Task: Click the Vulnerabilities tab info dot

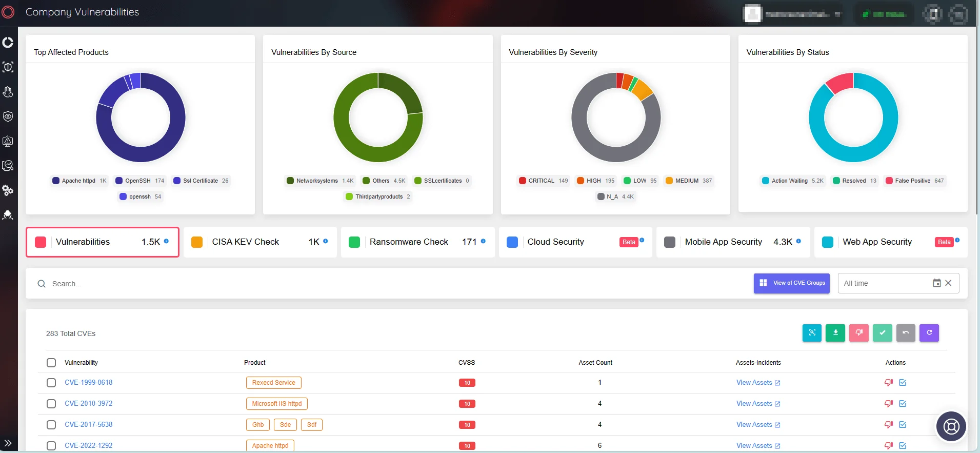Action: pos(166,241)
